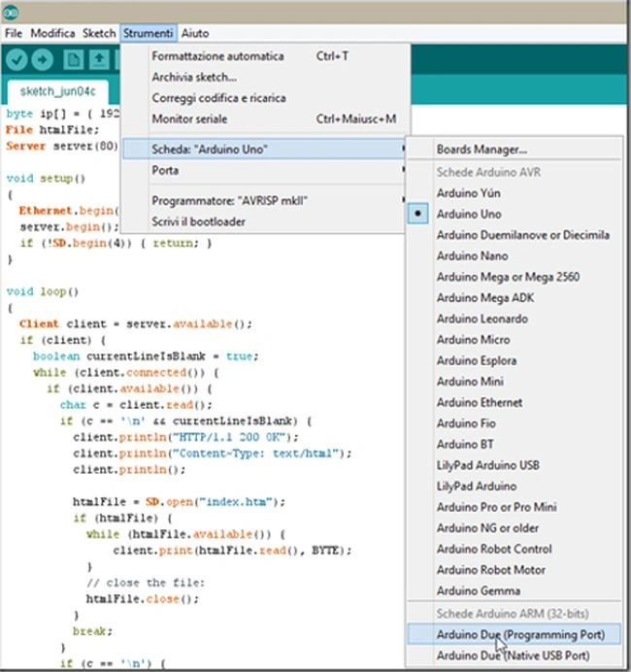Choose Correggi codifica e ricarica
Image resolution: width=631 pixels, height=672 pixels.
tap(264, 98)
